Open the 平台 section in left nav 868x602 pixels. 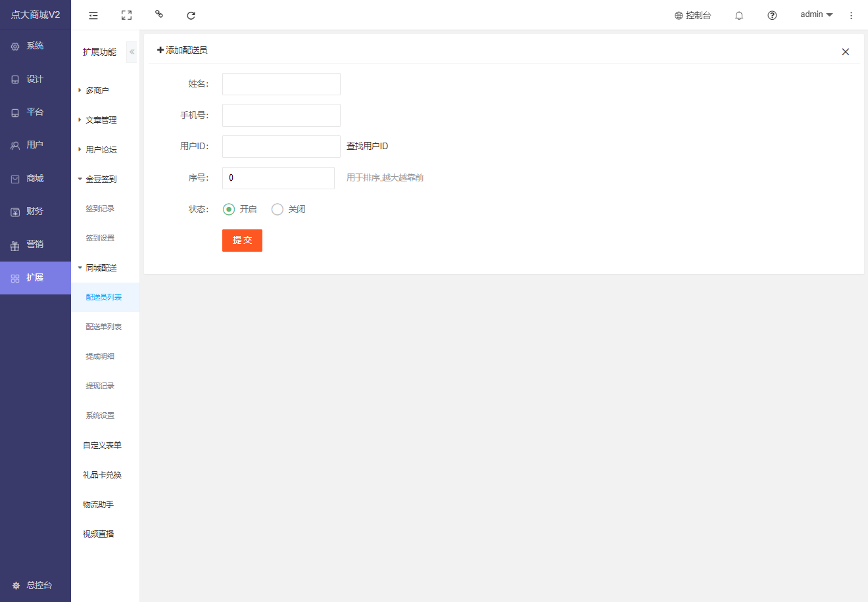coord(36,112)
